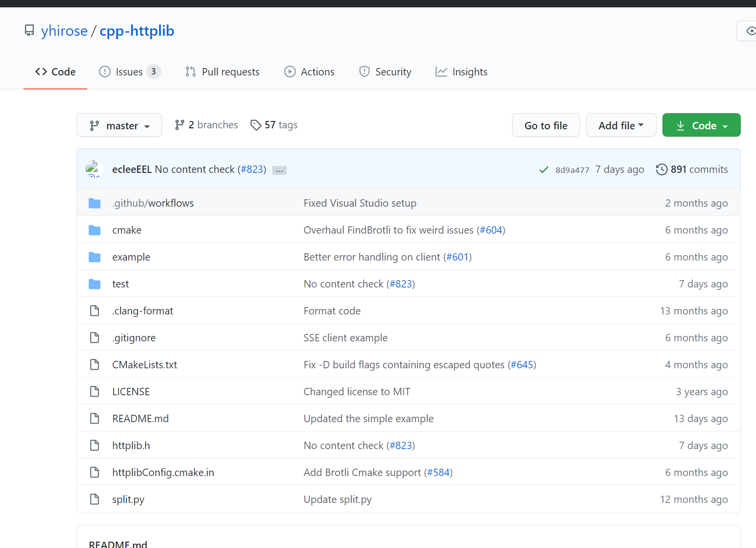Open commit Format code
The height and width of the screenshot is (548, 756).
pos(332,311)
